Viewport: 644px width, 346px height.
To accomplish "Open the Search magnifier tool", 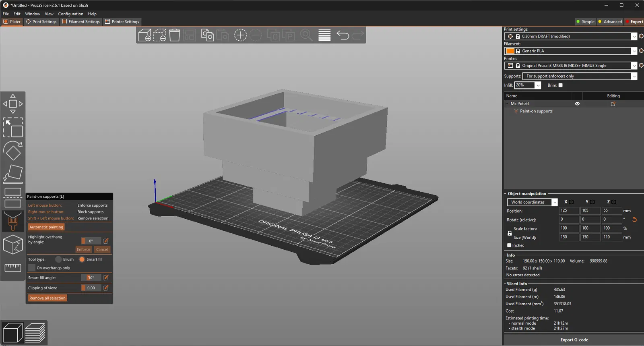I will [x=306, y=35].
